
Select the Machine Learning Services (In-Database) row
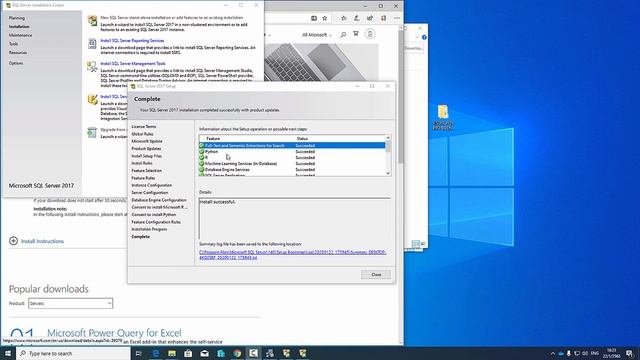(x=292, y=163)
